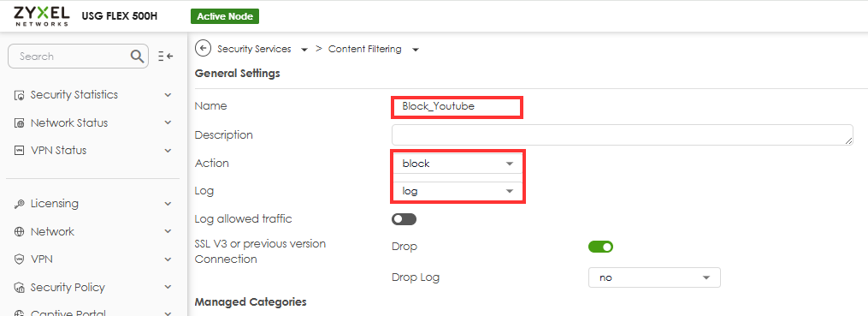Image resolution: width=868 pixels, height=316 pixels.
Task: Click the Name field with Block_Youtube
Action: (457, 106)
